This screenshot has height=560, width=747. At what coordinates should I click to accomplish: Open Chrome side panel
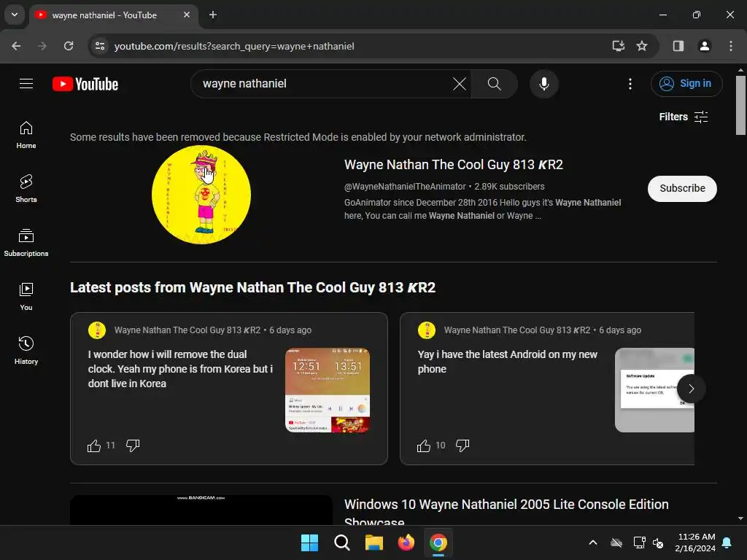pyautogui.click(x=678, y=46)
